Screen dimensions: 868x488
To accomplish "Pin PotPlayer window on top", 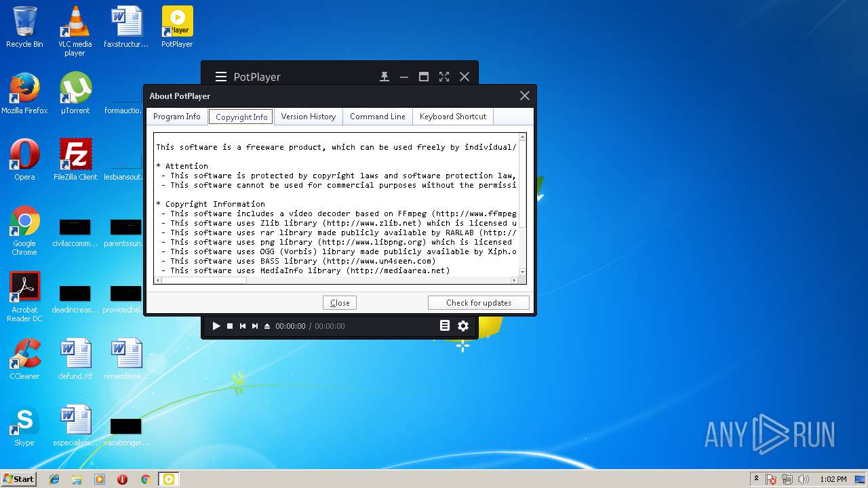I will click(x=384, y=77).
